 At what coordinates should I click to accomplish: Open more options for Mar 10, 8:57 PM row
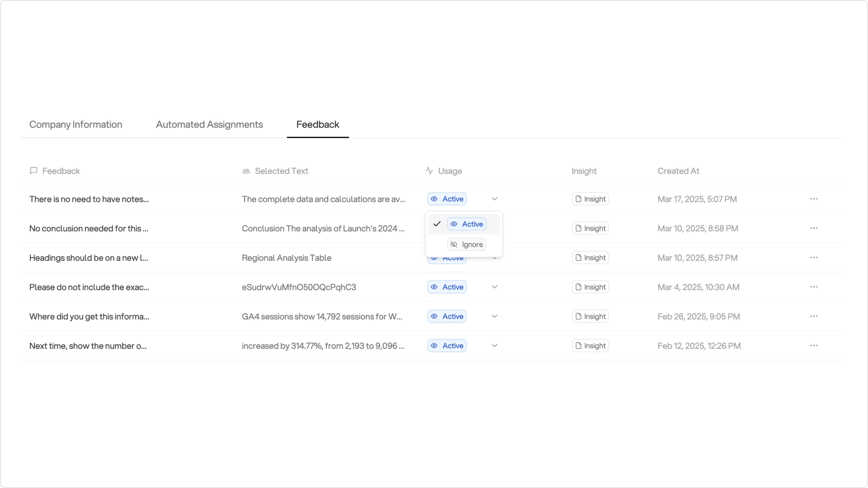[x=814, y=258]
